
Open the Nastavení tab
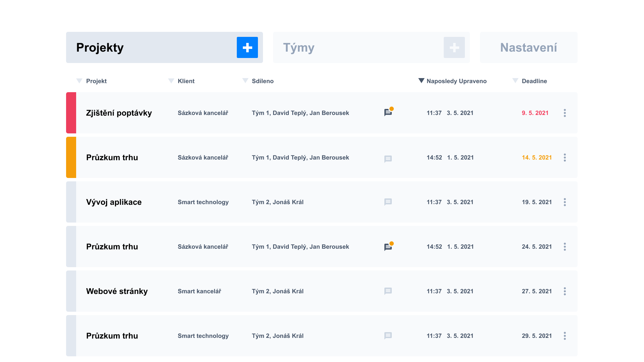tap(528, 48)
